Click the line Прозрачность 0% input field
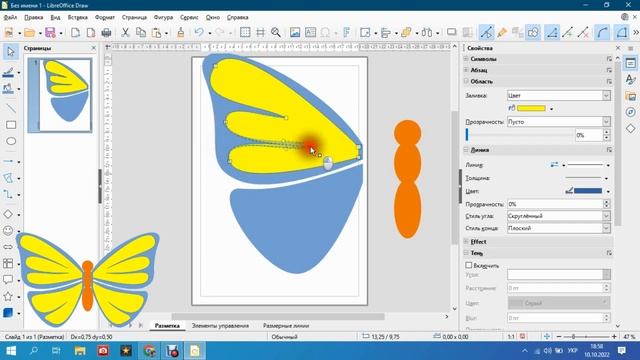 click(x=555, y=204)
